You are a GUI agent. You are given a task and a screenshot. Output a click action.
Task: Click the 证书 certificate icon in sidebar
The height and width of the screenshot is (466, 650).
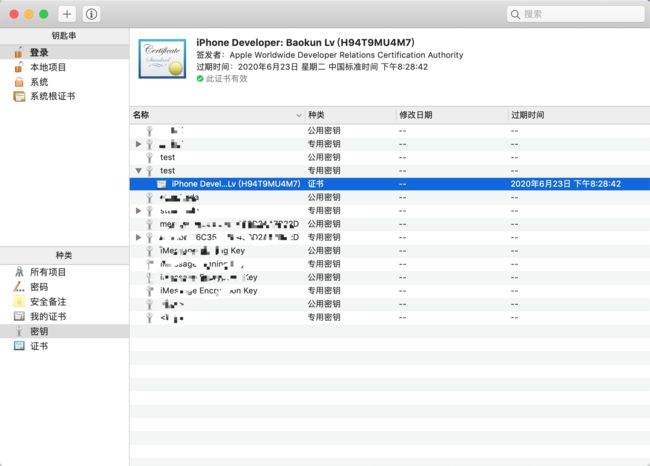tap(19, 346)
